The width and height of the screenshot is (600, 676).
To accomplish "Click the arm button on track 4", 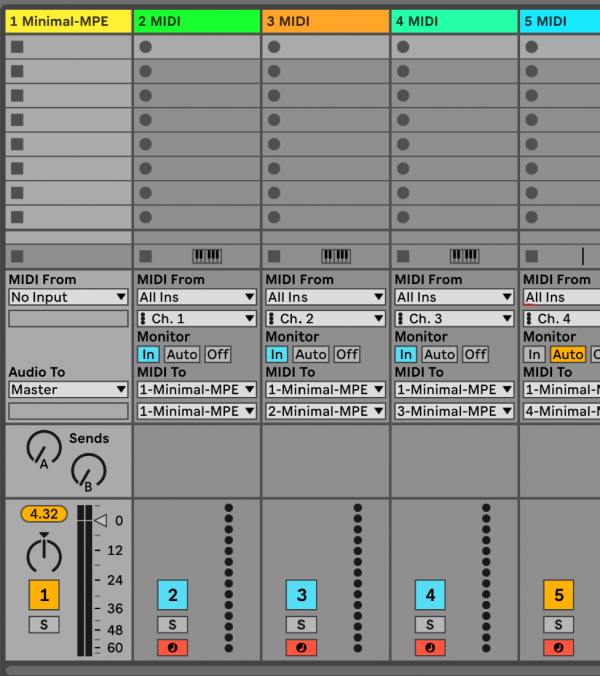I will pos(430,648).
